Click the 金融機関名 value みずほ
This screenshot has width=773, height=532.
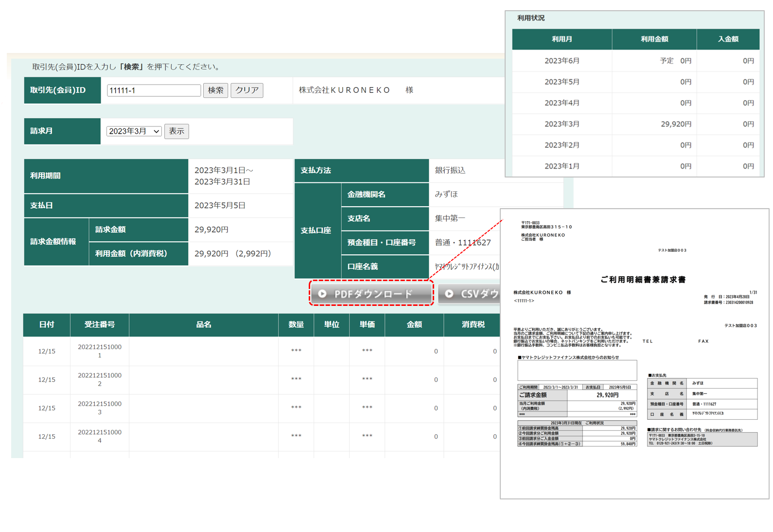tap(446, 194)
